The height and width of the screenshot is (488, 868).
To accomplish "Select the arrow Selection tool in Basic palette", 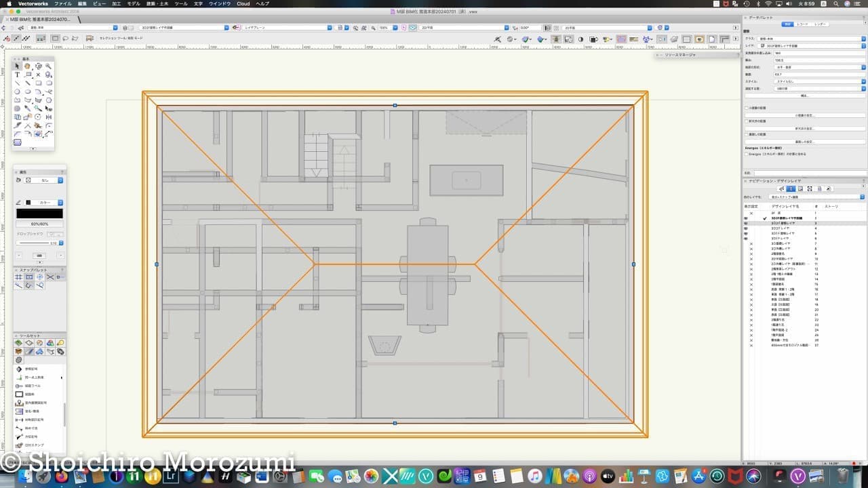I will coord(18,66).
